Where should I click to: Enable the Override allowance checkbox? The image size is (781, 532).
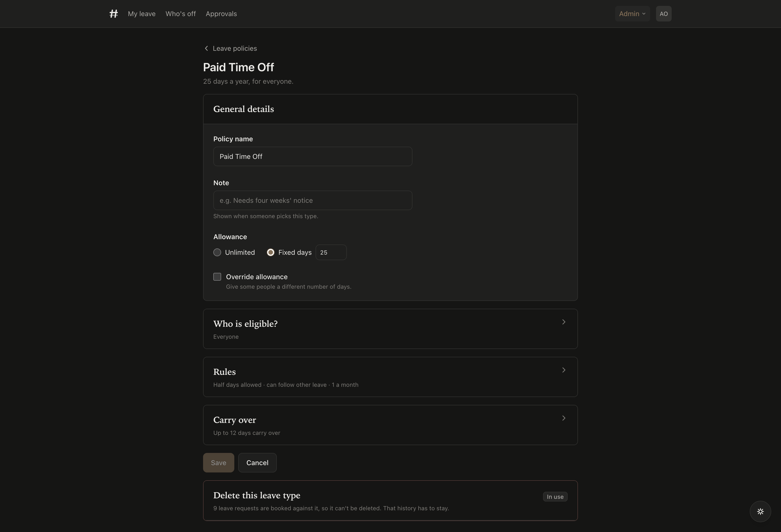[x=217, y=276]
